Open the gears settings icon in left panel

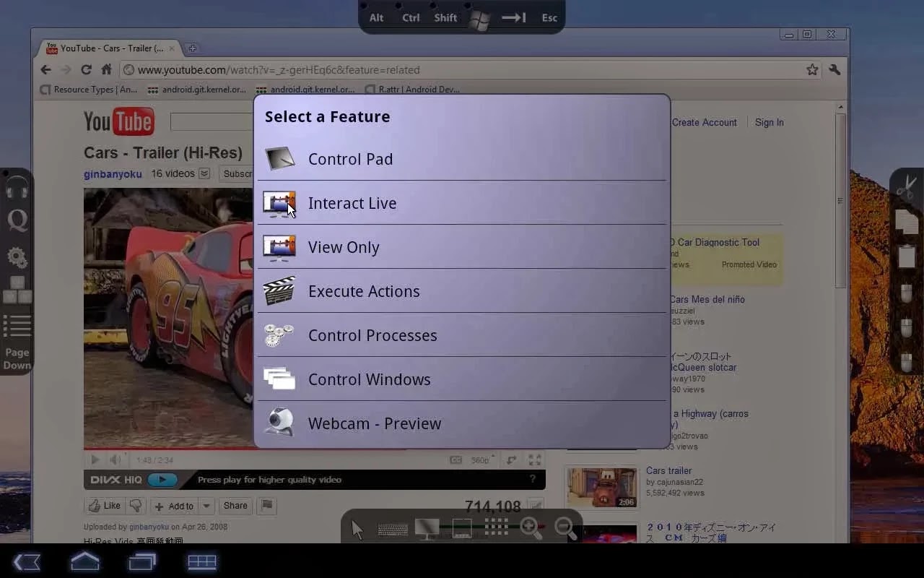17,257
